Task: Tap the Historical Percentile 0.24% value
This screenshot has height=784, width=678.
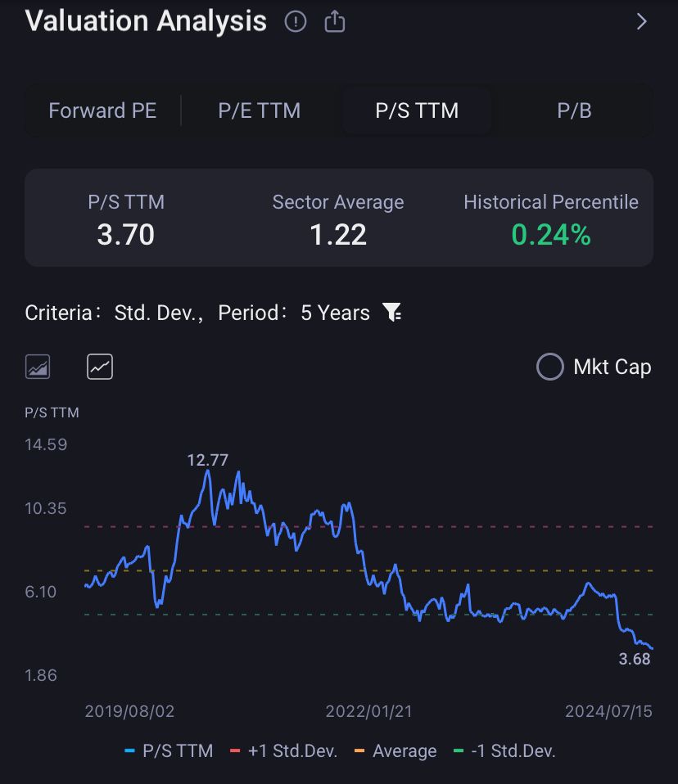Action: (x=550, y=236)
